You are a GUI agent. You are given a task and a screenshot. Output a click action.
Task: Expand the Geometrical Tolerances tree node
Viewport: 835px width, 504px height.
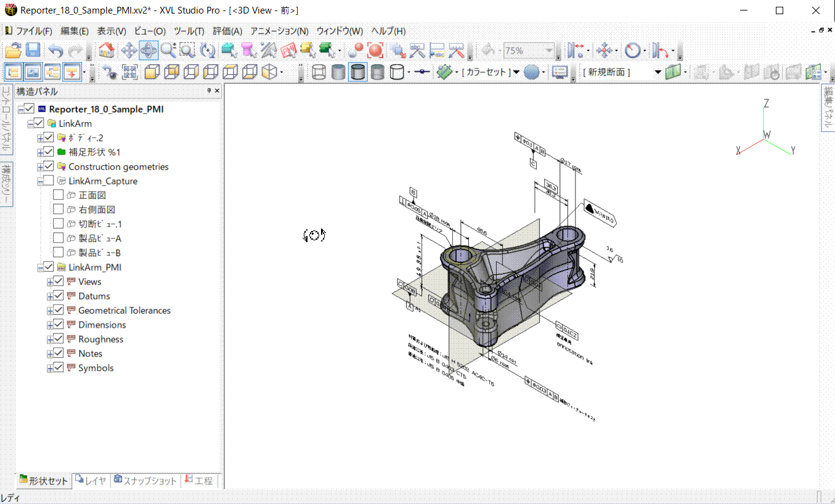[51, 311]
